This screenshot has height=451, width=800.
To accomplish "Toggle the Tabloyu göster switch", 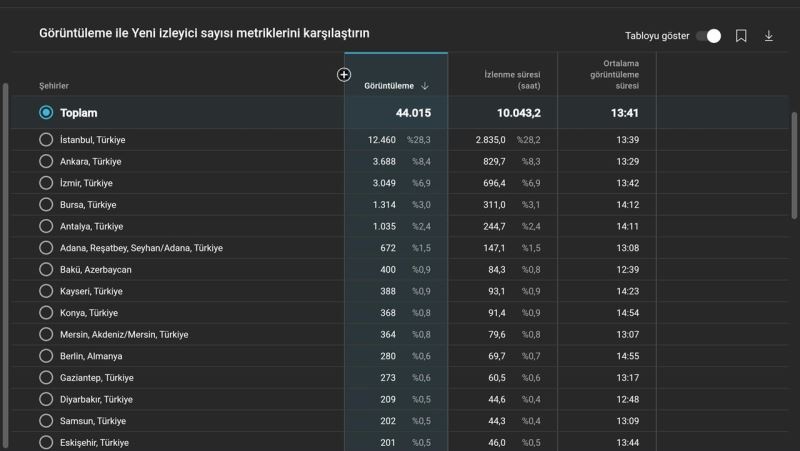I will pos(709,36).
